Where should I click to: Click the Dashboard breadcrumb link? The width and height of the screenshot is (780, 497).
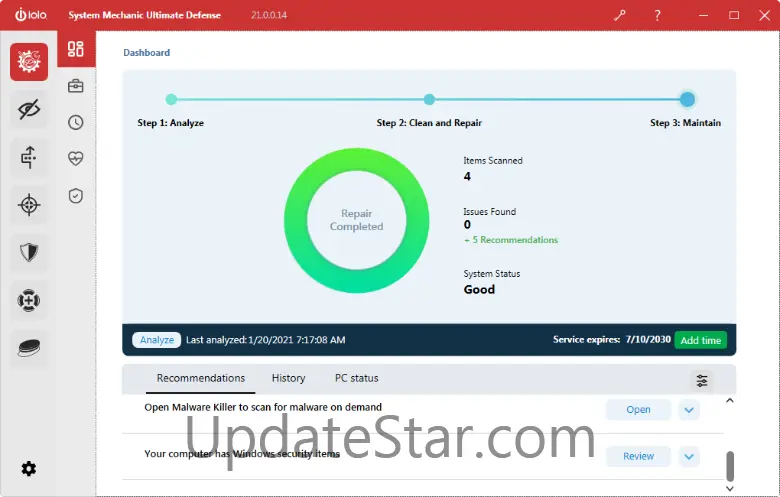point(147,53)
